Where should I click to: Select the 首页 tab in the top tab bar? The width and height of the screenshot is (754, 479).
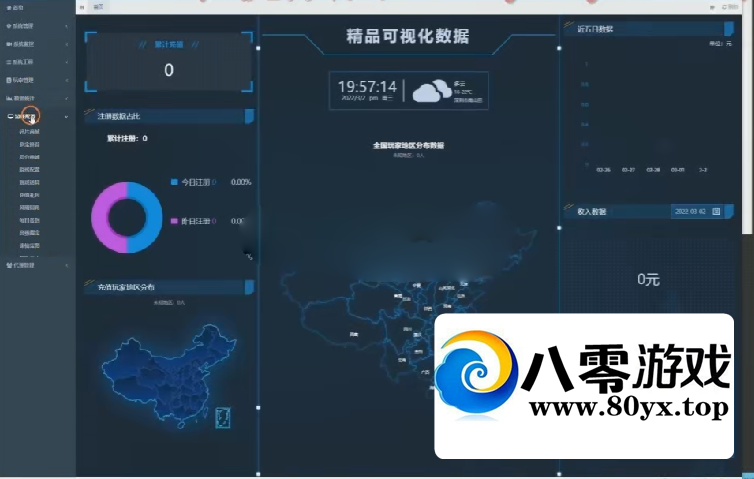98,7
